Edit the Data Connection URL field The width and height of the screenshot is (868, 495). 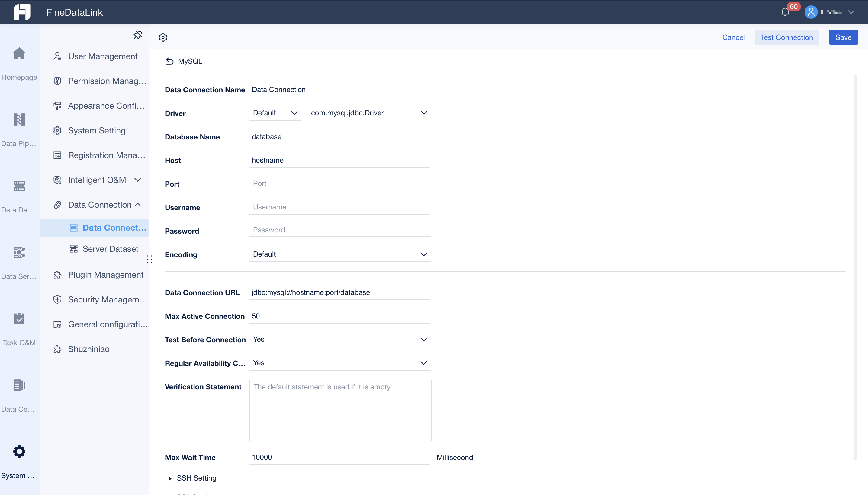coord(339,292)
